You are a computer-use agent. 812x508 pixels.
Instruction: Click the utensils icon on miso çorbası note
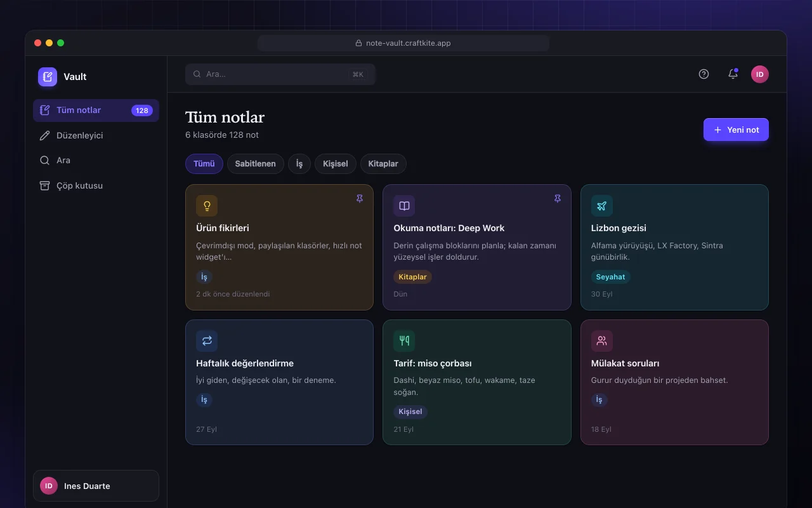[x=404, y=341]
